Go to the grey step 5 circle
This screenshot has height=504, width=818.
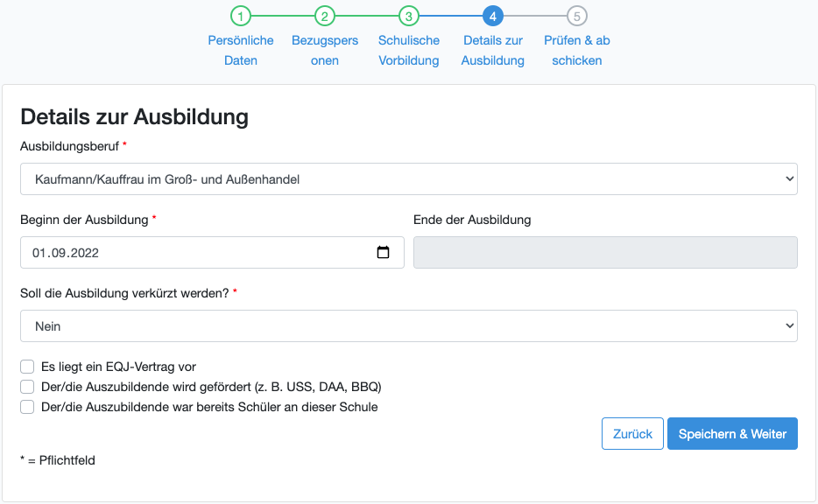577,16
